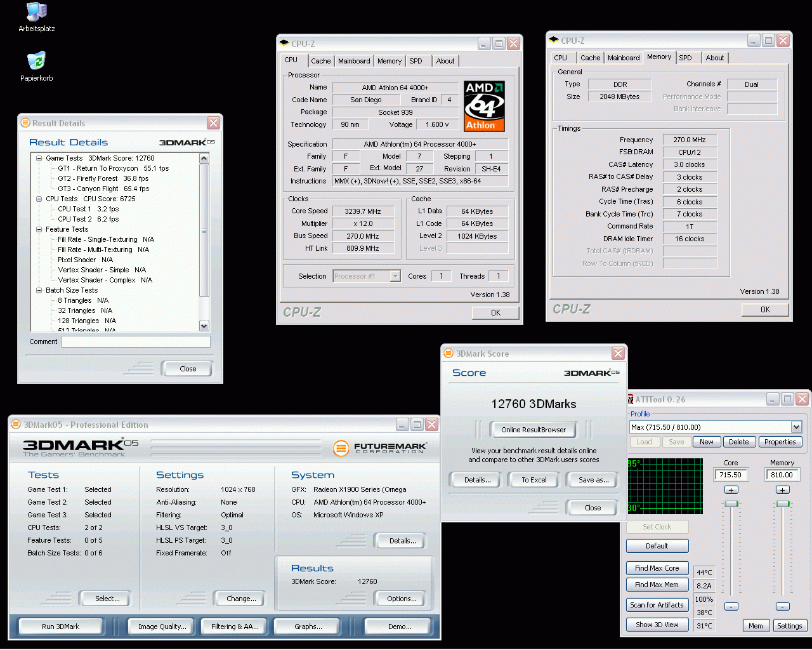
Task: Open Mem settings in ATITool
Action: tap(756, 626)
